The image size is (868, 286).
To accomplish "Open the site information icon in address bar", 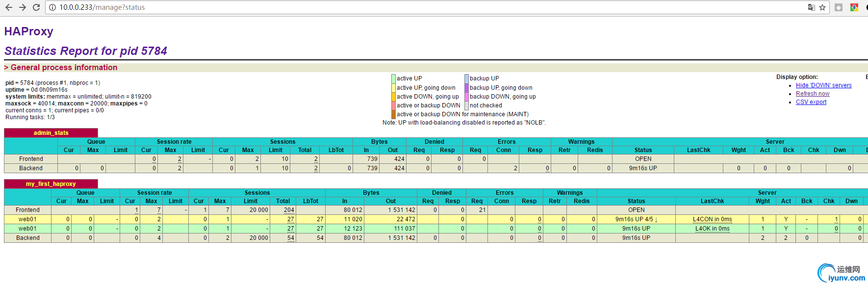I will pyautogui.click(x=52, y=7).
